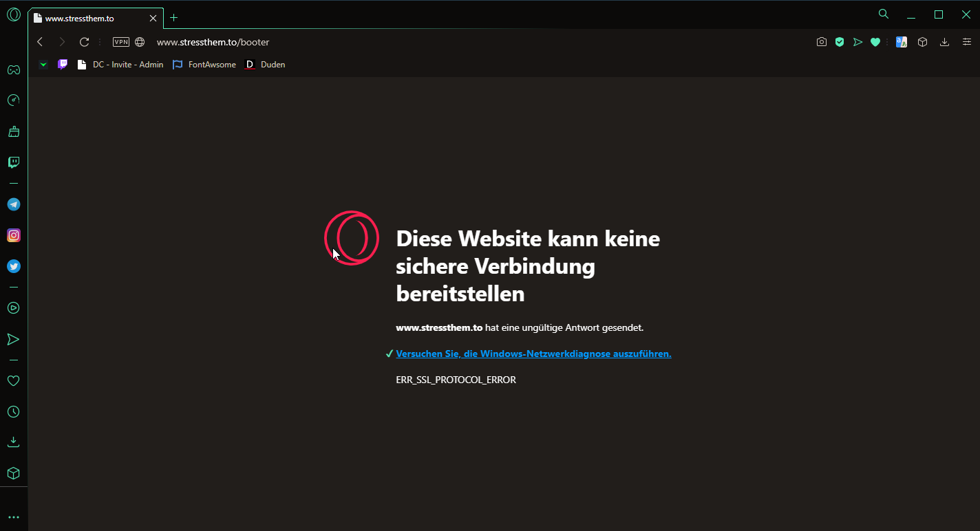Click the address bar URL field
This screenshot has width=980, height=531.
click(x=413, y=42)
